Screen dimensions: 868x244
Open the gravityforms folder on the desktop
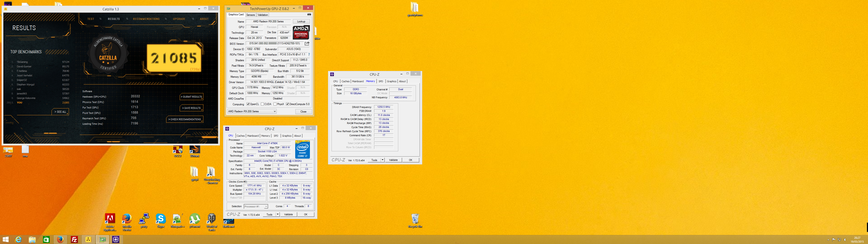coord(415,9)
